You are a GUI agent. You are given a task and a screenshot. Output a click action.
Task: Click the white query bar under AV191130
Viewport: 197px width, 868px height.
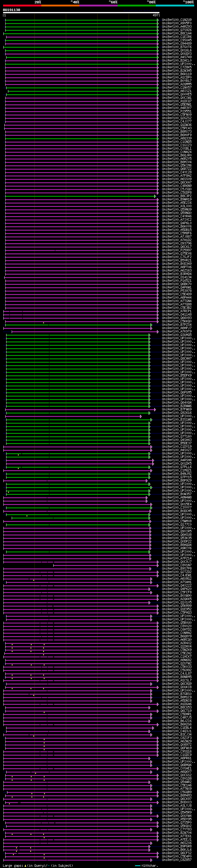click(x=81, y=12)
